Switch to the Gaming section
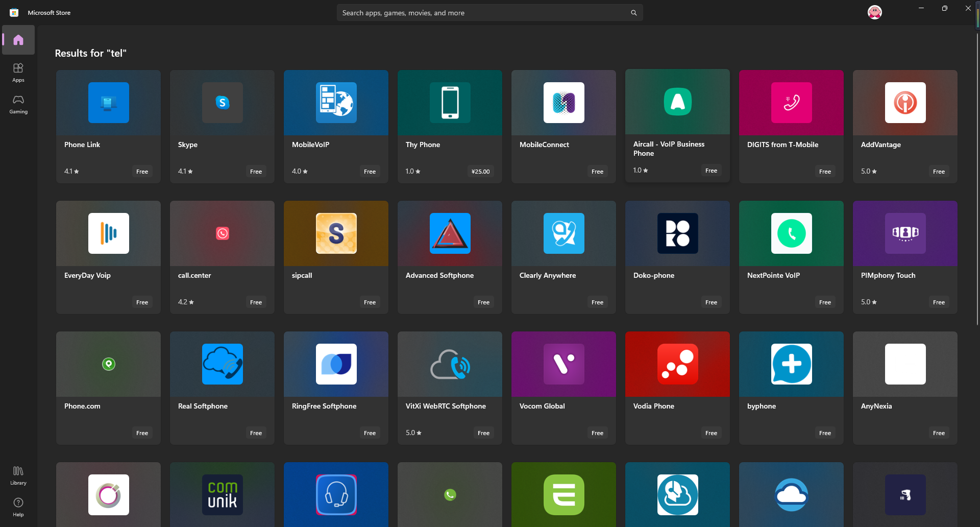The image size is (980, 527). [x=18, y=104]
